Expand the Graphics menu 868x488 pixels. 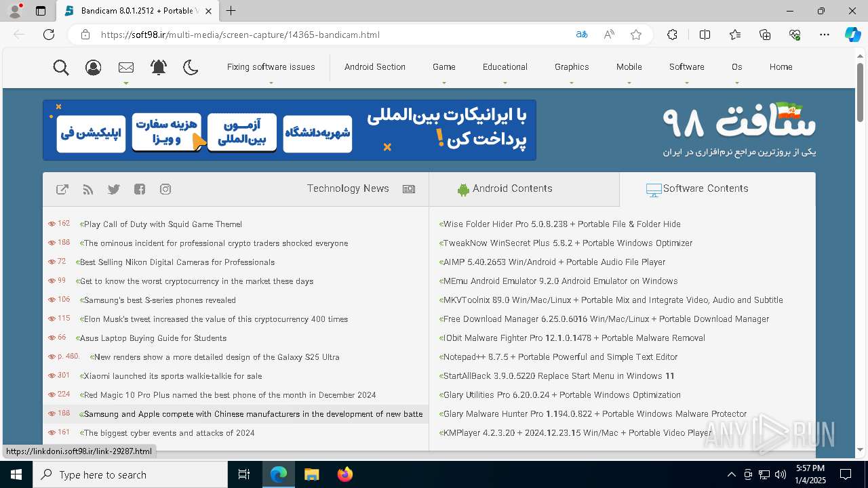(572, 67)
